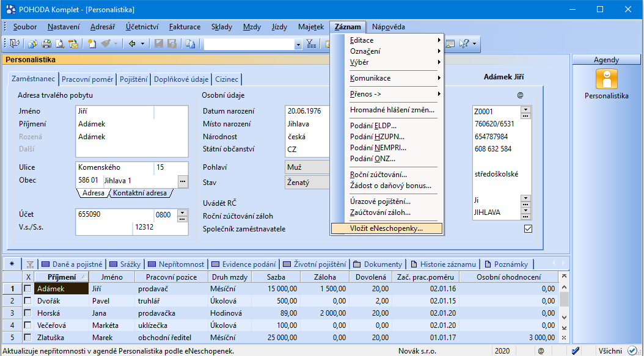Select the Vložit eNeschopenky menu item
Screen dimensions: 644x356
tap(386, 228)
